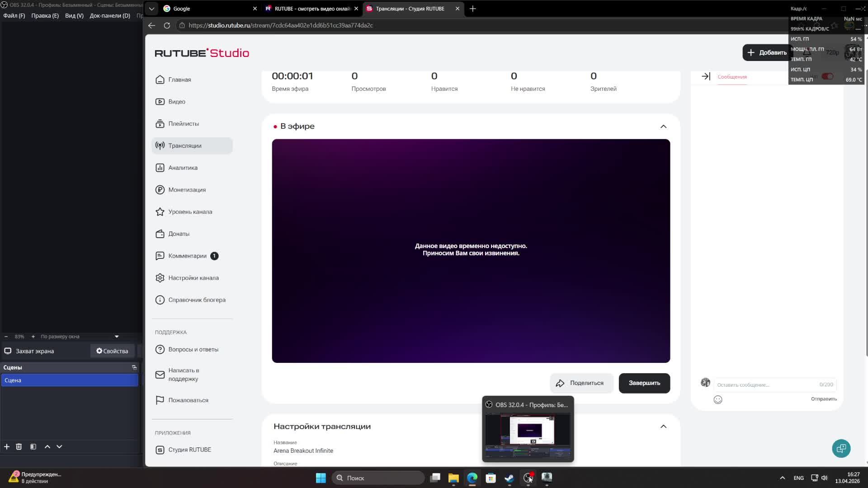Open the Док-панели menu

[x=110, y=15]
